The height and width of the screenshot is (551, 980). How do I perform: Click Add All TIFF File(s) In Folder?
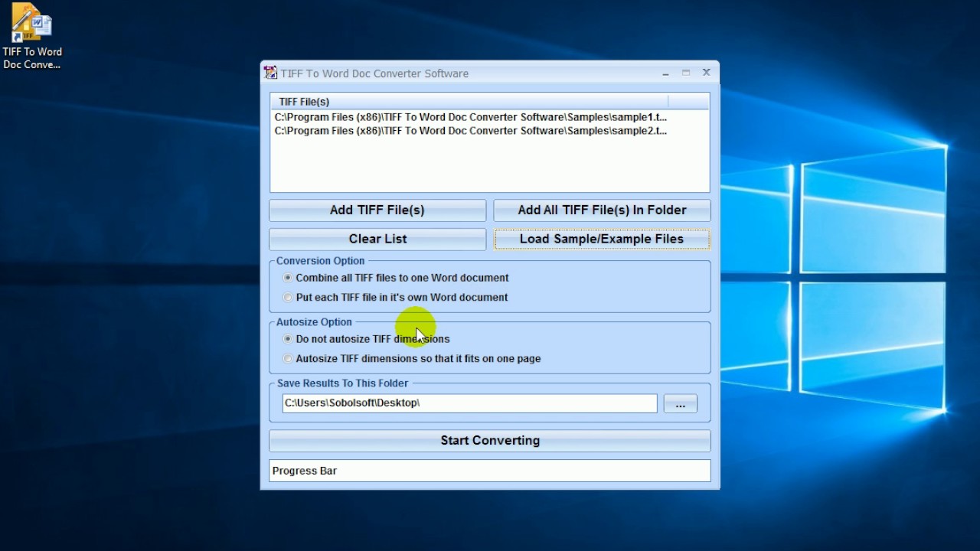point(602,210)
